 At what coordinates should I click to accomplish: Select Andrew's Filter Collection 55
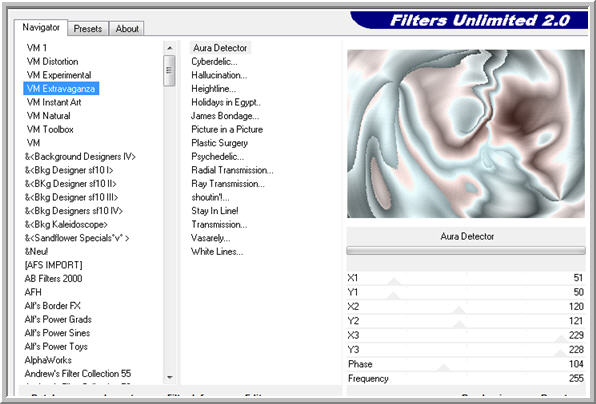78,374
